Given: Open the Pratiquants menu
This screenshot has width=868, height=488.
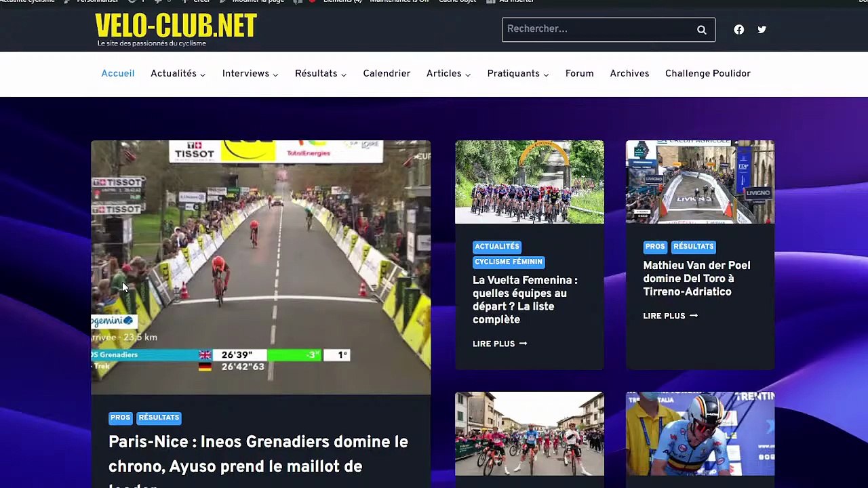Looking at the screenshot, I should coord(513,73).
